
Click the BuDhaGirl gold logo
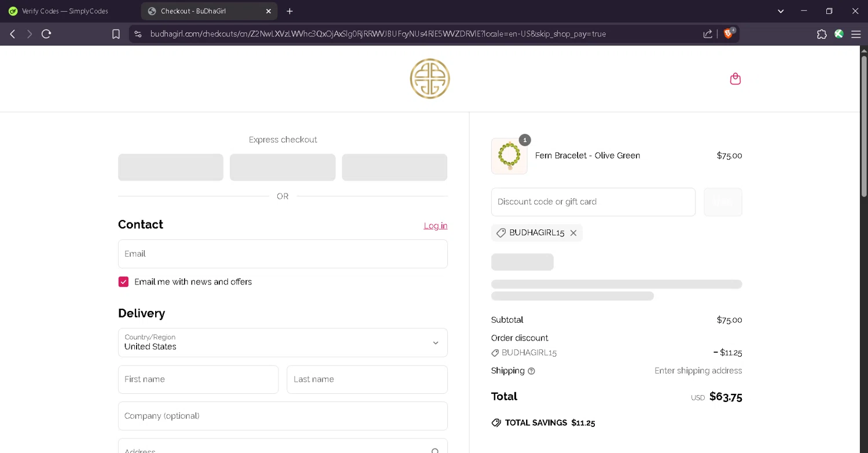(430, 79)
